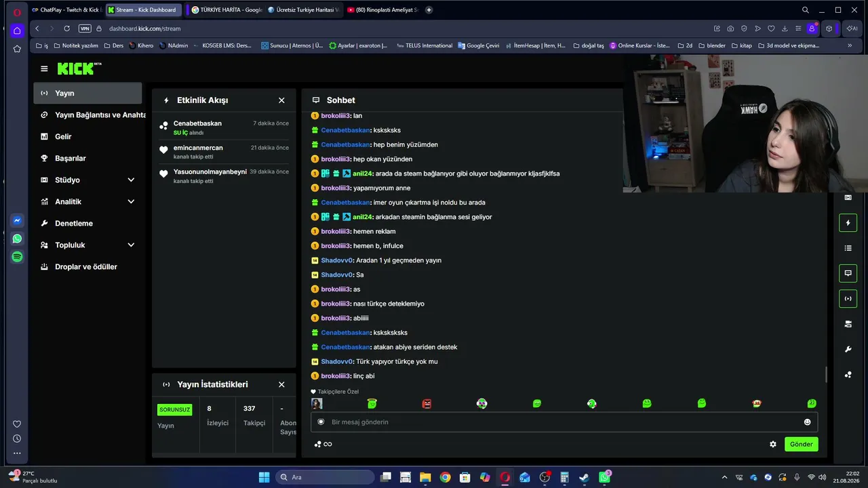This screenshot has width=868, height=488.
Task: Show more bookmarks with the chevron
Action: [x=850, y=45]
